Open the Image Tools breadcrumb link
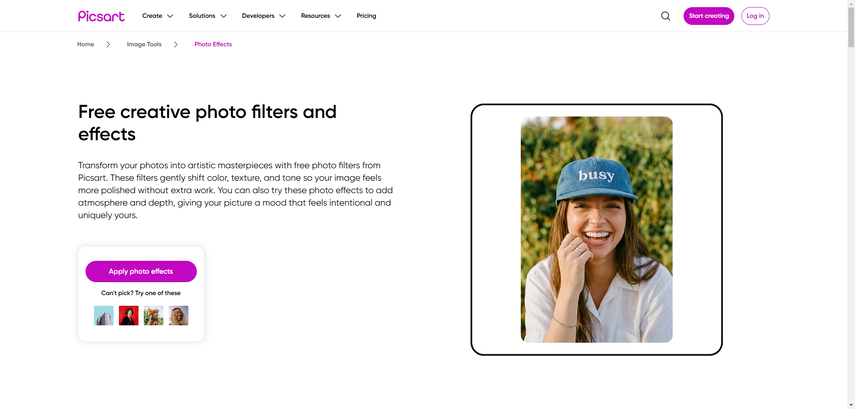Viewport: 855px width, 409px height. [144, 44]
